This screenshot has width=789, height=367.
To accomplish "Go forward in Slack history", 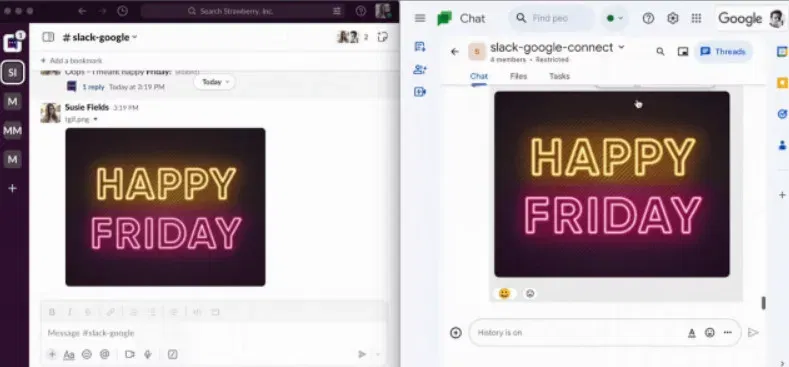I will click(102, 11).
